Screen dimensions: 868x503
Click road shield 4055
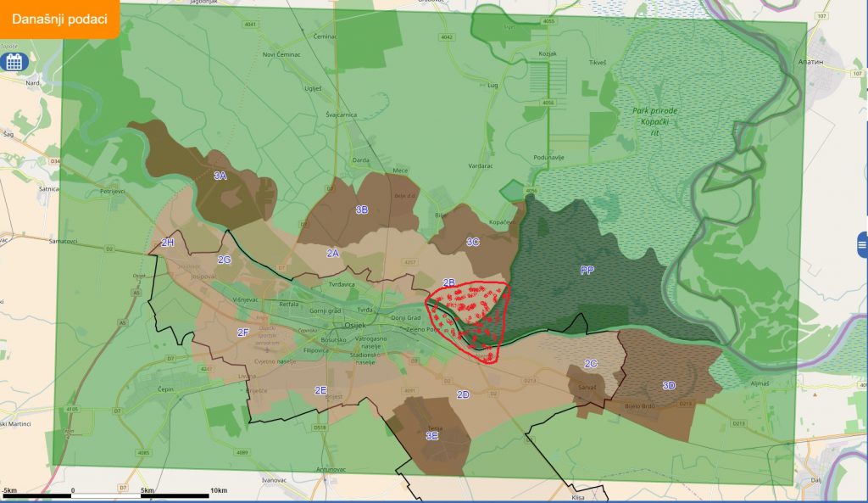(x=548, y=21)
